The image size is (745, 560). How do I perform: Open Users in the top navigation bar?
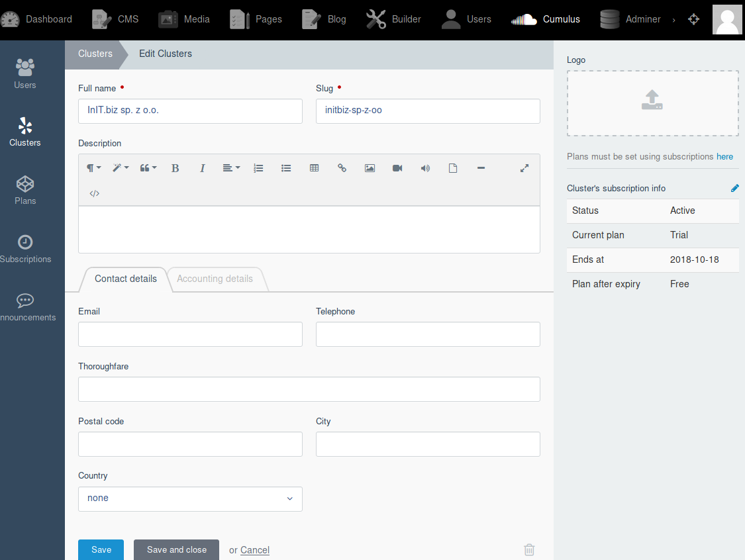466,19
